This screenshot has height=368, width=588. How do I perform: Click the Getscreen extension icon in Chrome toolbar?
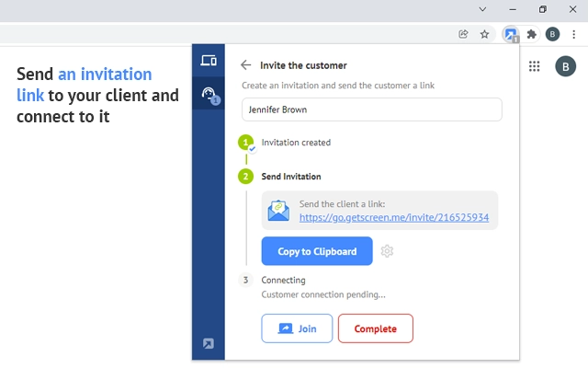(511, 34)
